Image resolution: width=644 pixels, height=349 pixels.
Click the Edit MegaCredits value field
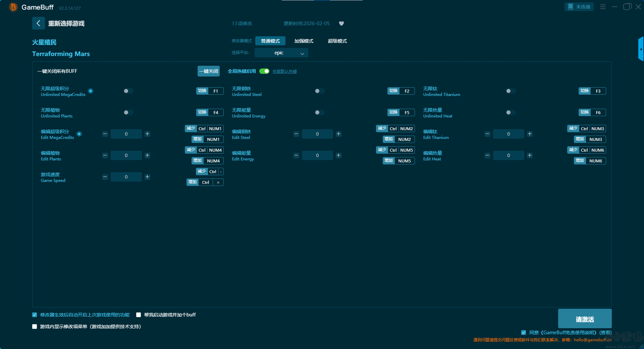[126, 134]
